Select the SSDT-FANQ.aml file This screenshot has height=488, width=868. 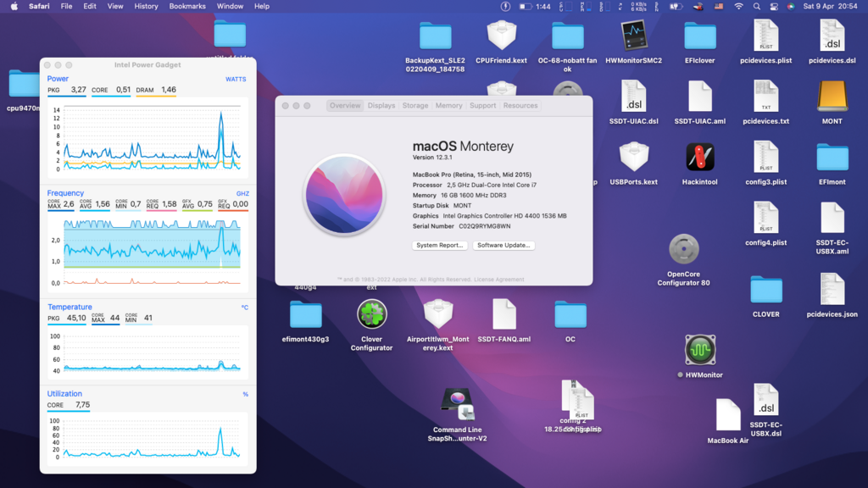point(504,314)
